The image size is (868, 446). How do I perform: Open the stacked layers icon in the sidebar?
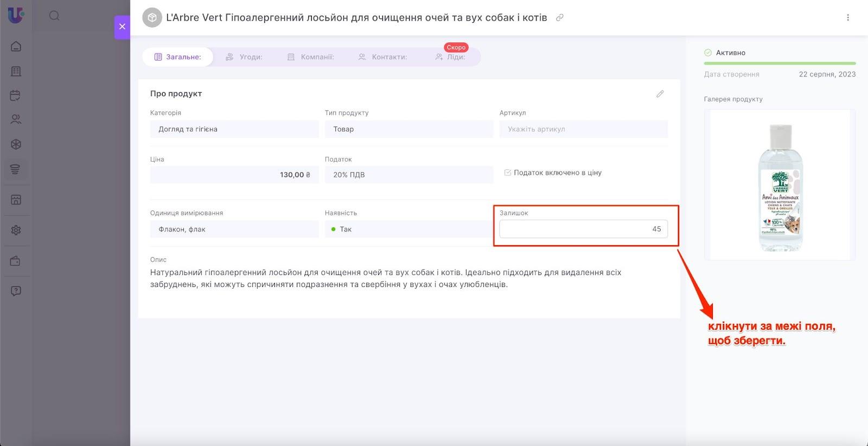(x=16, y=169)
